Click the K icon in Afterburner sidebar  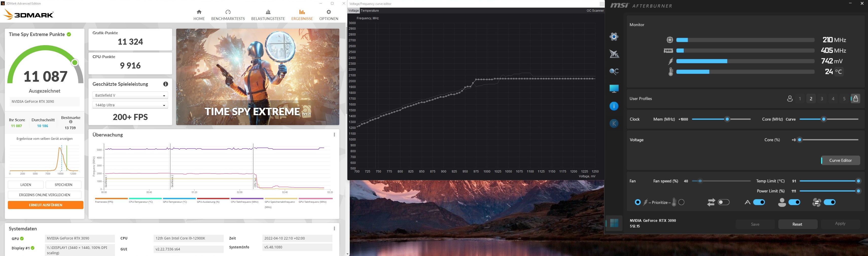[x=614, y=124]
